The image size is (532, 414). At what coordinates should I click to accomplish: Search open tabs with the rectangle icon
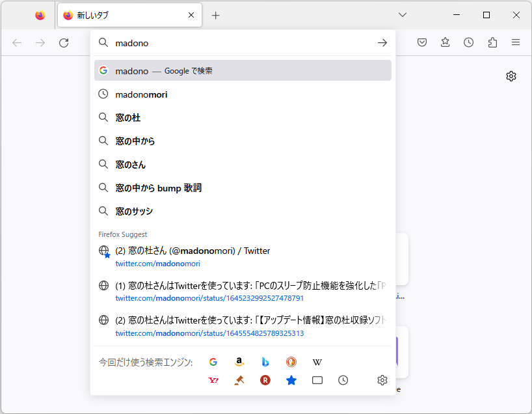coord(317,380)
